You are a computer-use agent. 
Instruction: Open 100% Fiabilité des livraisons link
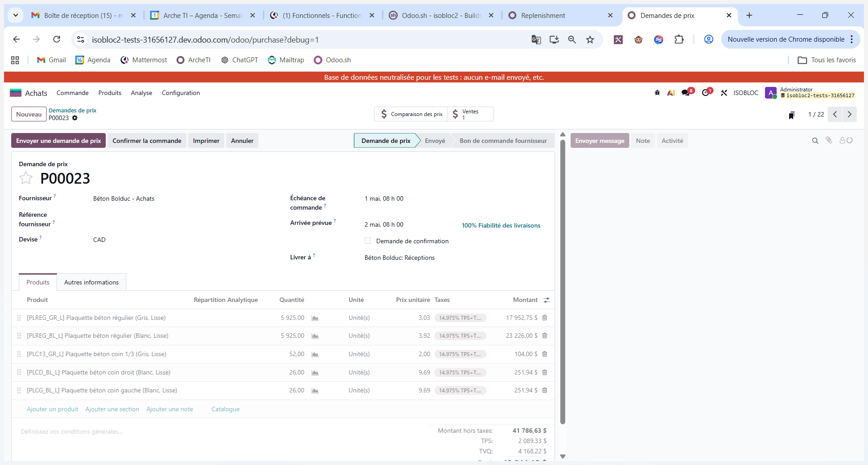[501, 225]
